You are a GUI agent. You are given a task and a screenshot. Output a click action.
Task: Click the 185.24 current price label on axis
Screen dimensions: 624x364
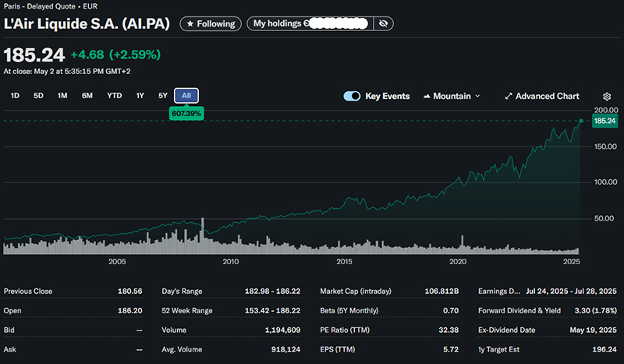[x=605, y=121]
